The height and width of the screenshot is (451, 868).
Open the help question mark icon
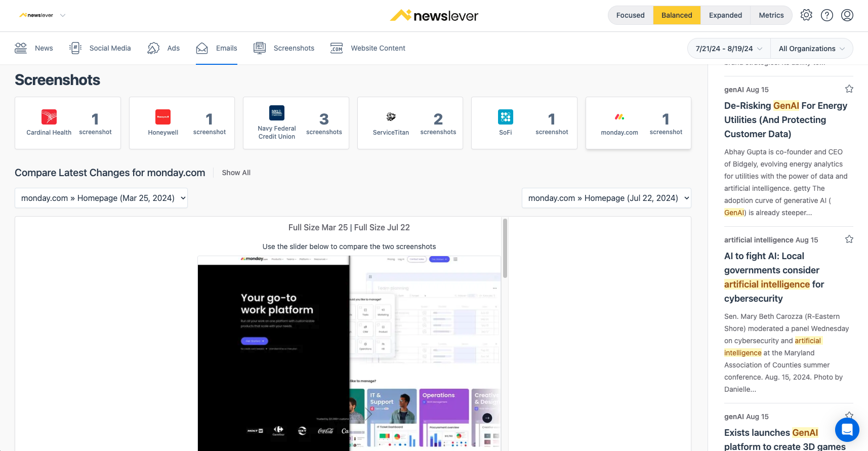coord(827,15)
